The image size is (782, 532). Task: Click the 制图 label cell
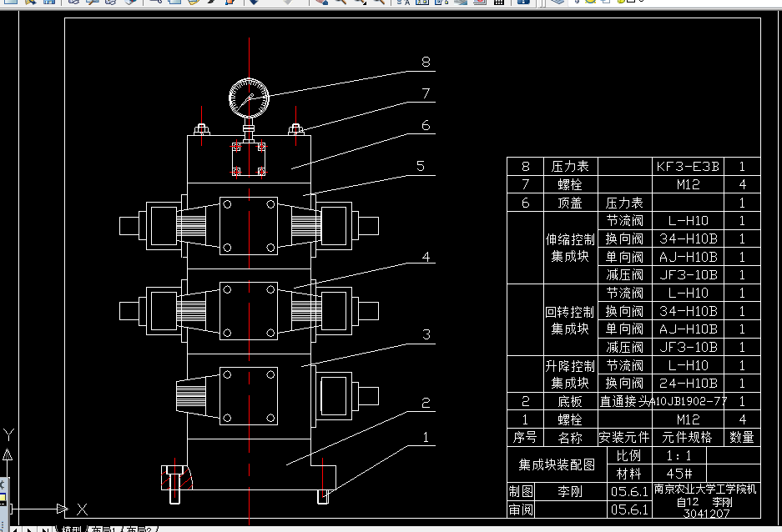[521, 492]
